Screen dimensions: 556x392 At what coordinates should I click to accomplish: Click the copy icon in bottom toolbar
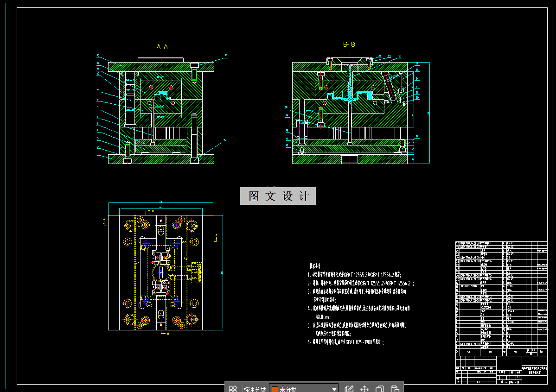[x=380, y=389]
